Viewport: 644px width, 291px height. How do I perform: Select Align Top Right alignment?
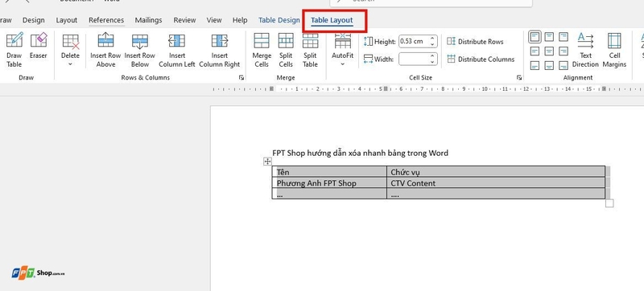563,37
